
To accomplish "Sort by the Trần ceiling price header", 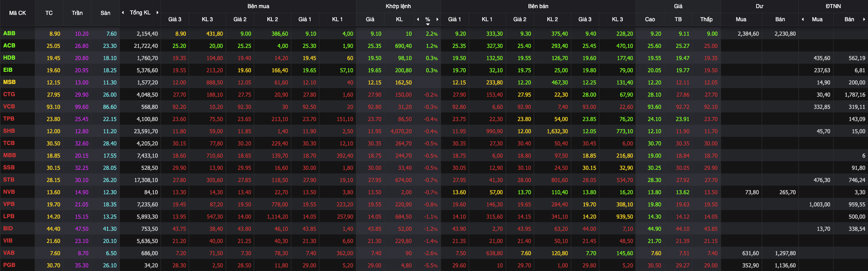I will [x=77, y=13].
